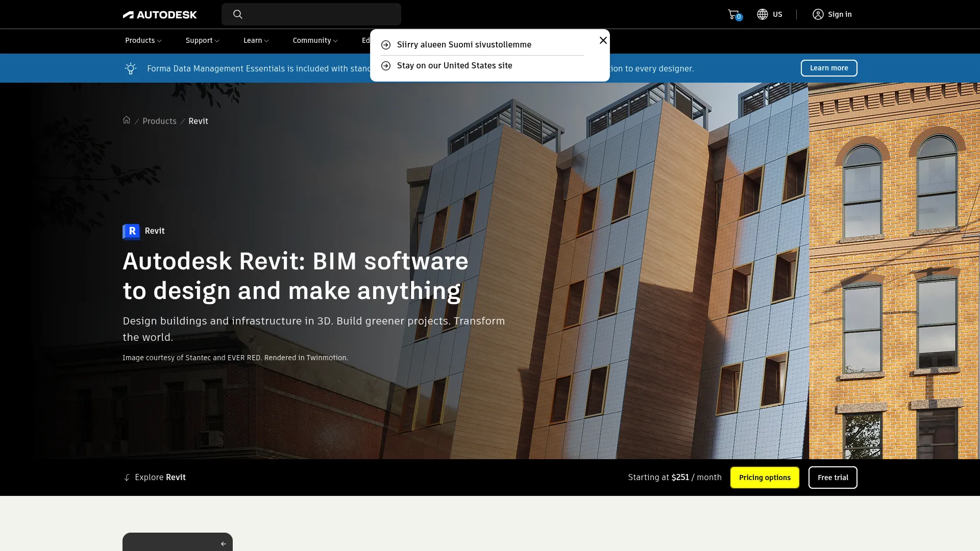The width and height of the screenshot is (980, 551).
Task: Choose Stay on our United States site
Action: coord(454,66)
